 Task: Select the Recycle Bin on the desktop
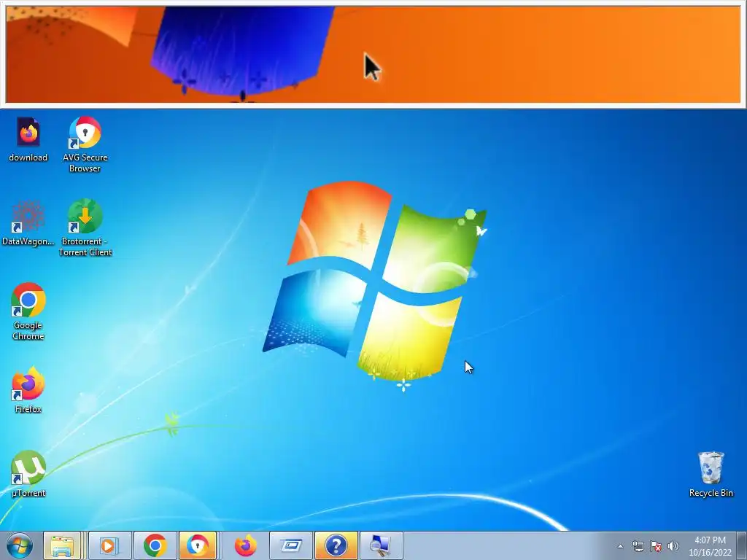[711, 474]
